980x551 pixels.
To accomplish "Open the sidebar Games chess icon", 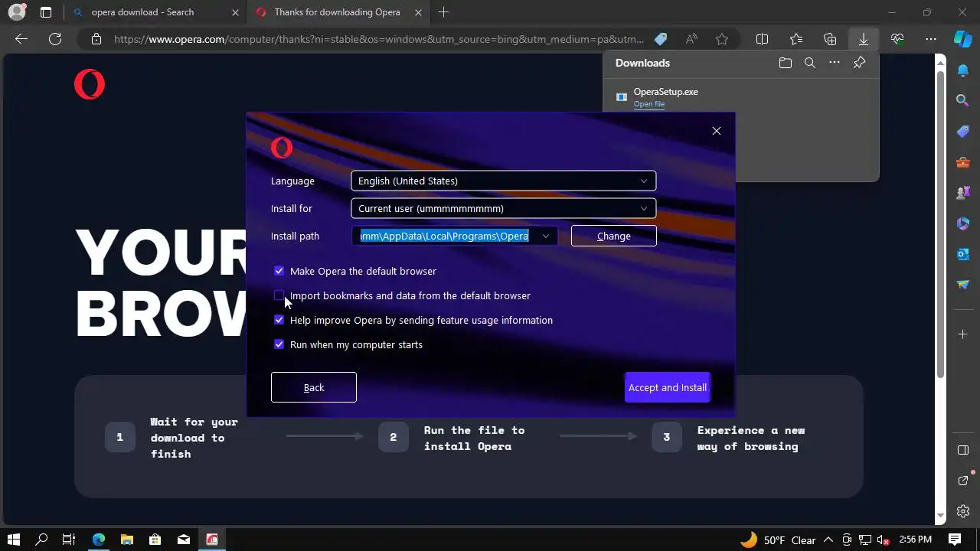I will click(963, 193).
